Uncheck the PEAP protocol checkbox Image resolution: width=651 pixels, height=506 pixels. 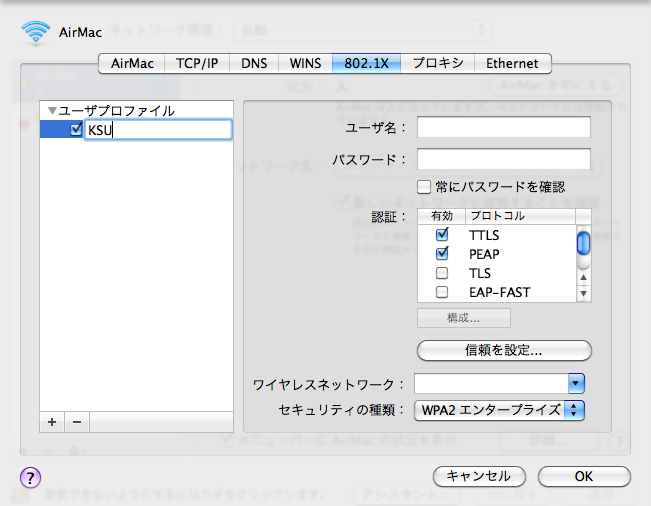pyautogui.click(x=442, y=253)
